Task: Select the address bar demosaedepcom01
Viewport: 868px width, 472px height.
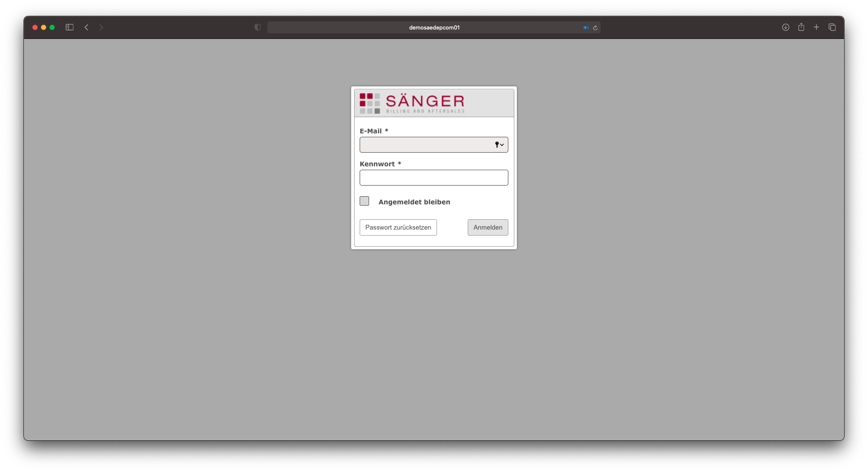Action: click(434, 27)
